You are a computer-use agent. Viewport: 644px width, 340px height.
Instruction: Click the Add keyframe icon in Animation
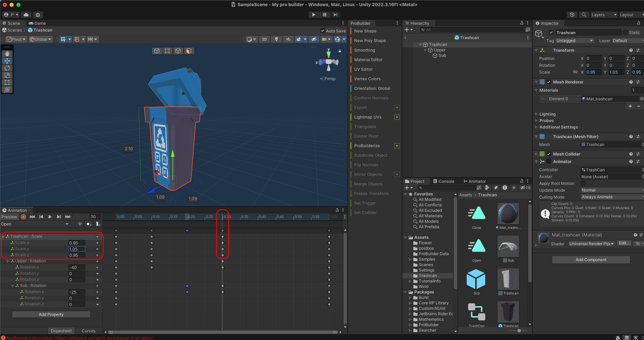pyautogui.click(x=89, y=224)
